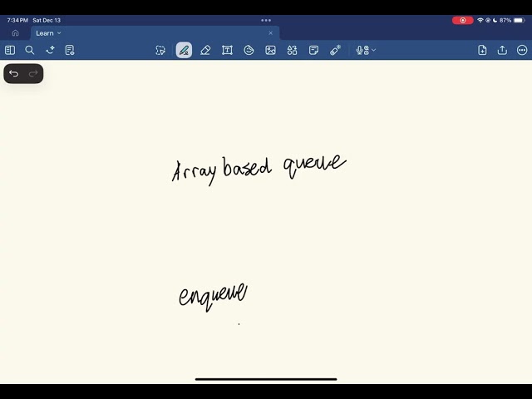
Task: Pick the Lasso selection tool
Action: pos(160,50)
